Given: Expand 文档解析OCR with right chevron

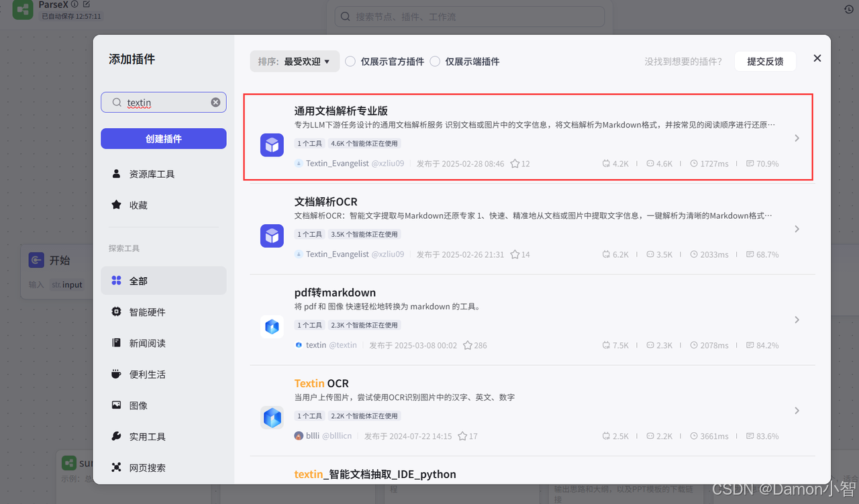Looking at the screenshot, I should 797,229.
